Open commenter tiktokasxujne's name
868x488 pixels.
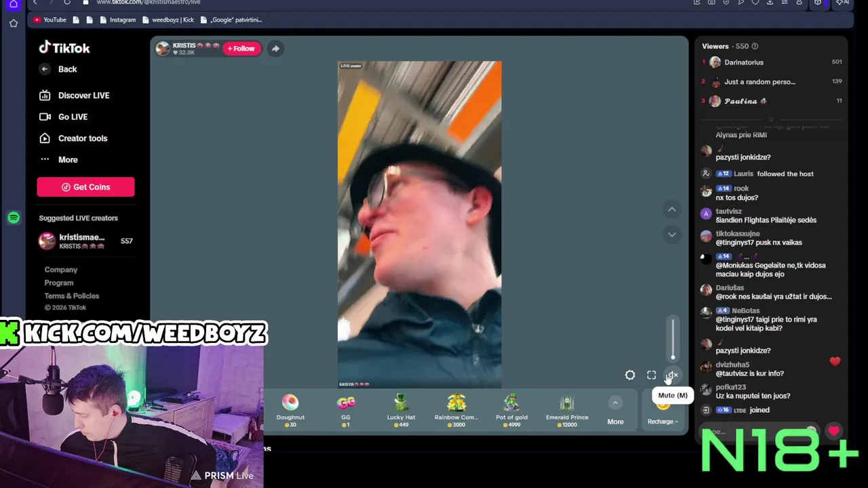point(738,234)
